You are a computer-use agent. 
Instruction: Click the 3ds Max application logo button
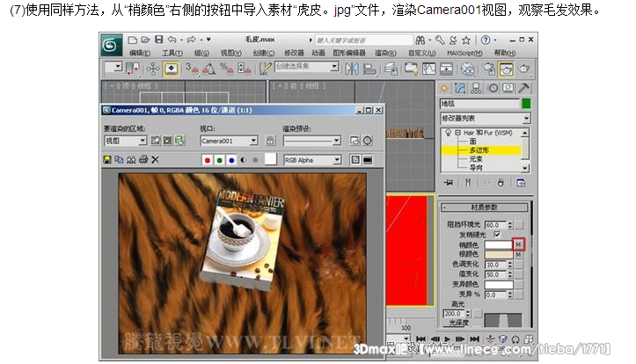pos(111,45)
